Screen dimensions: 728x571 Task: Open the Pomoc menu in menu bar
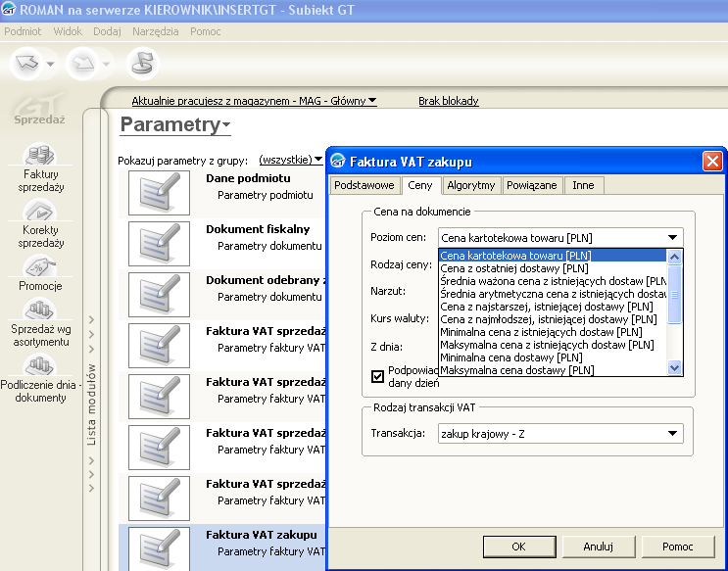[205, 31]
